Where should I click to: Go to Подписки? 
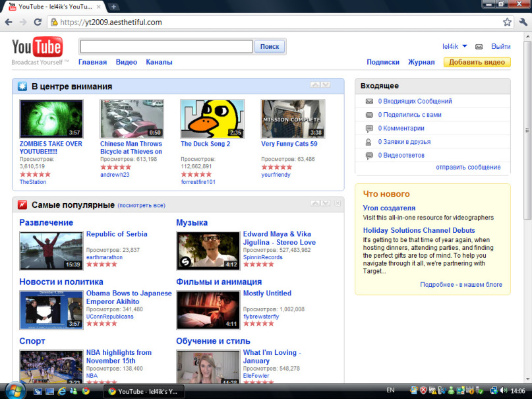(383, 62)
